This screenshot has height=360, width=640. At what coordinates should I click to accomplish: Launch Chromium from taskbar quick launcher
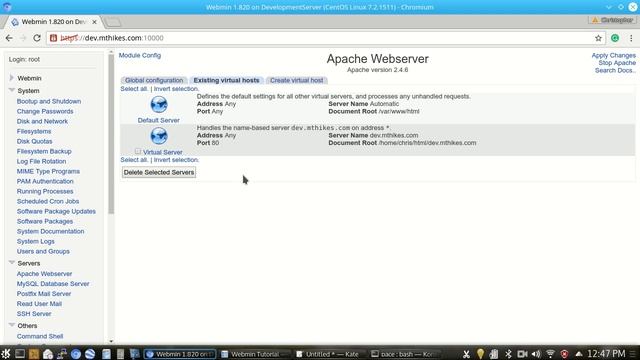[x=76, y=354]
